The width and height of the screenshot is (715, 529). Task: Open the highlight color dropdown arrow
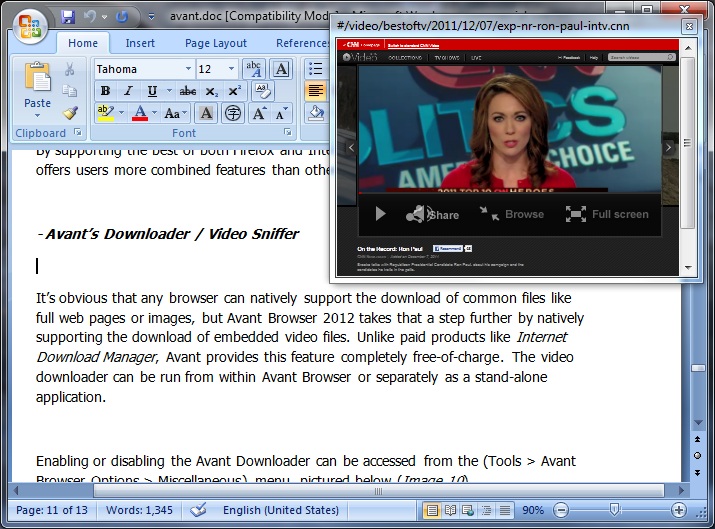[x=121, y=113]
